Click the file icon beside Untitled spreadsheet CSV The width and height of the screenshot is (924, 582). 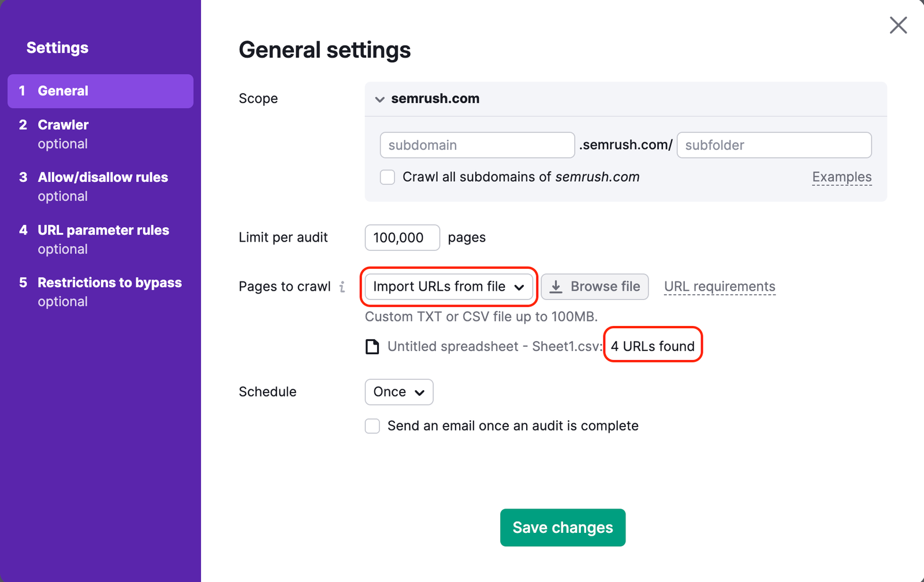[x=372, y=346]
